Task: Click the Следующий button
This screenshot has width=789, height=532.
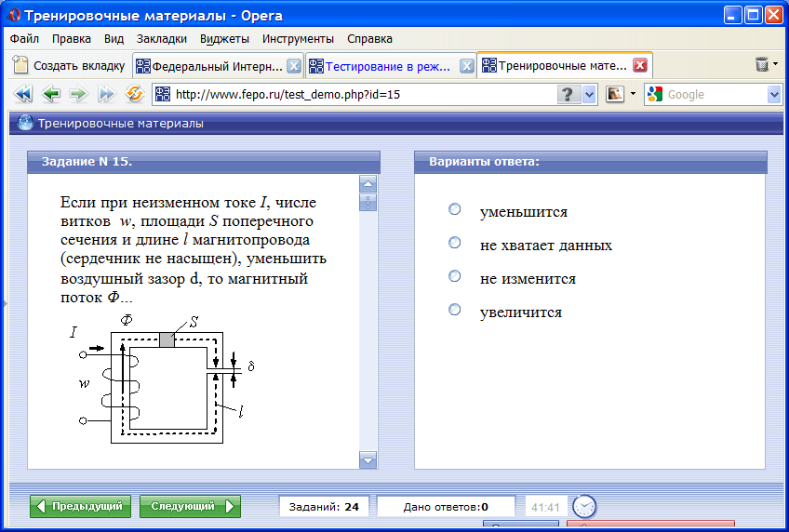Action: (190, 506)
